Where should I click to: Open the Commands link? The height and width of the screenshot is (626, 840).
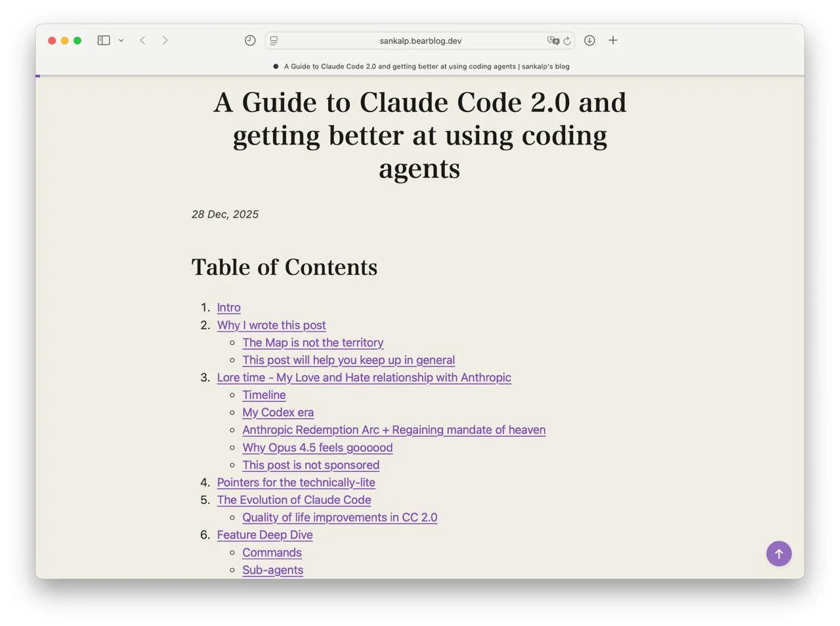pos(272,553)
